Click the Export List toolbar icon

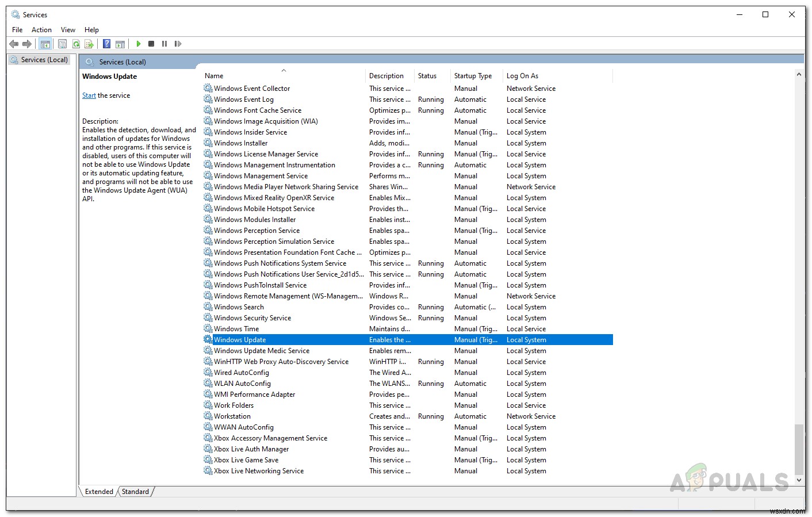click(x=89, y=44)
